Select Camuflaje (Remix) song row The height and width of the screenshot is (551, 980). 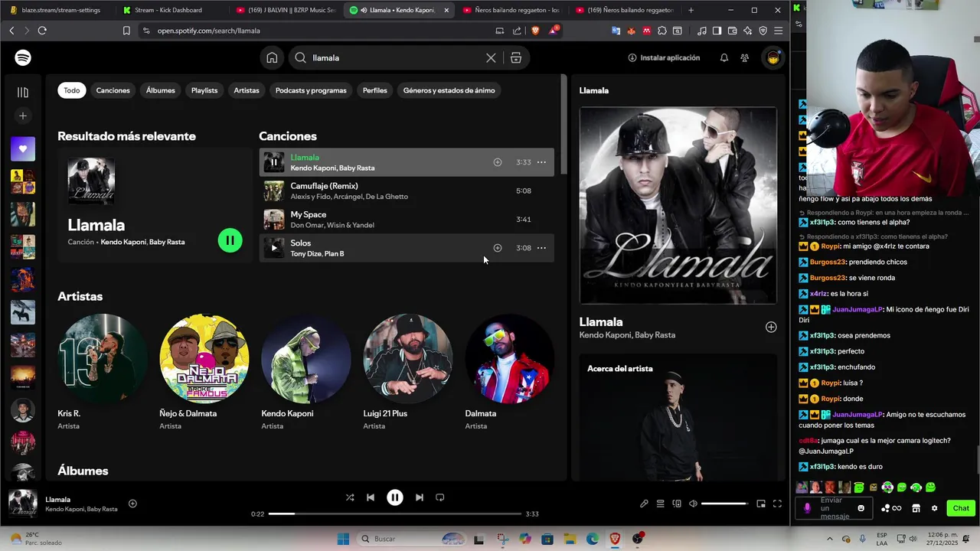(x=407, y=191)
